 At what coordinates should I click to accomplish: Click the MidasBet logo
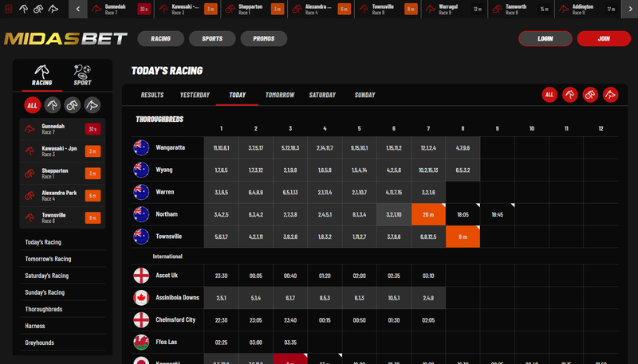pos(65,38)
